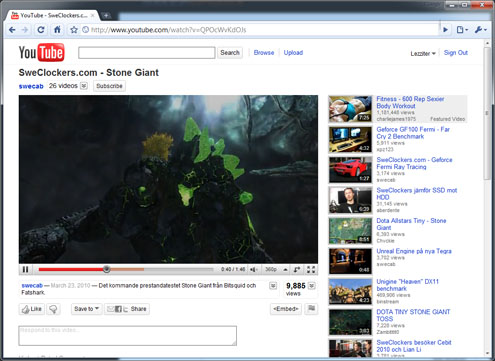Screen dimensions: 495x361
Task: Expand player size with the resize icon
Action: click(297, 269)
